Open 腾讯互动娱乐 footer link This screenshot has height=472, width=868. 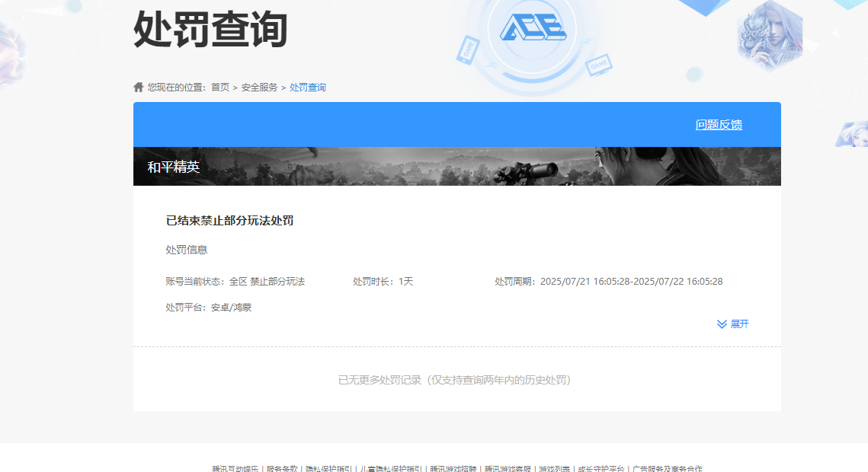coord(235,469)
